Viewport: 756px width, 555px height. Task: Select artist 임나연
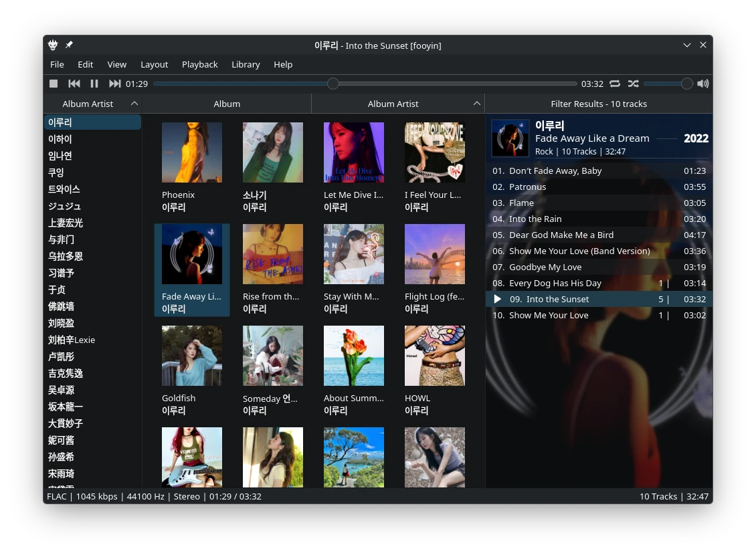click(92, 156)
